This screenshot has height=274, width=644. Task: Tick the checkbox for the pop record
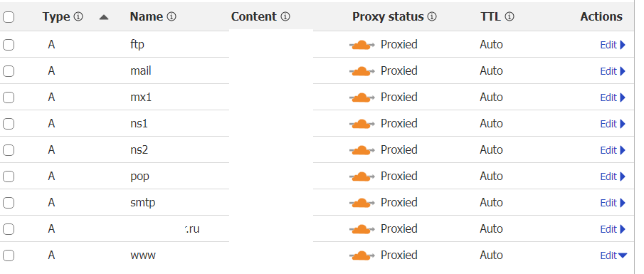(x=9, y=176)
